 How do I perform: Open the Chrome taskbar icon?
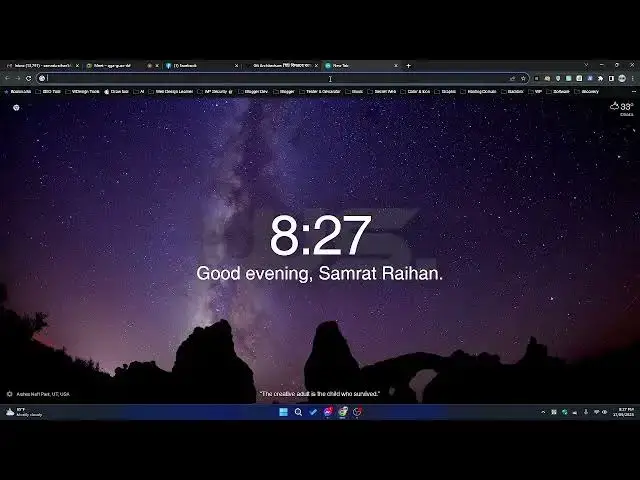tap(343, 412)
